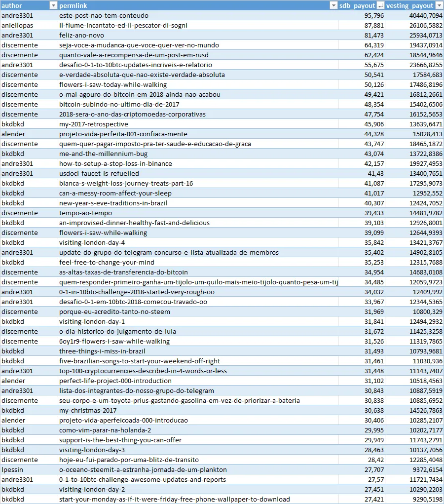Open the vesting_payout column filter dropdown

tap(439, 5)
